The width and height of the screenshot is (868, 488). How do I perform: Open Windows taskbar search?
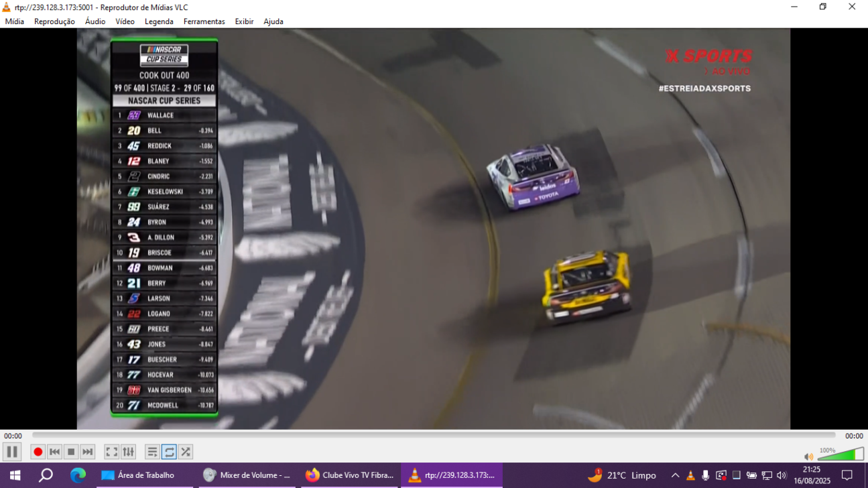(46, 475)
